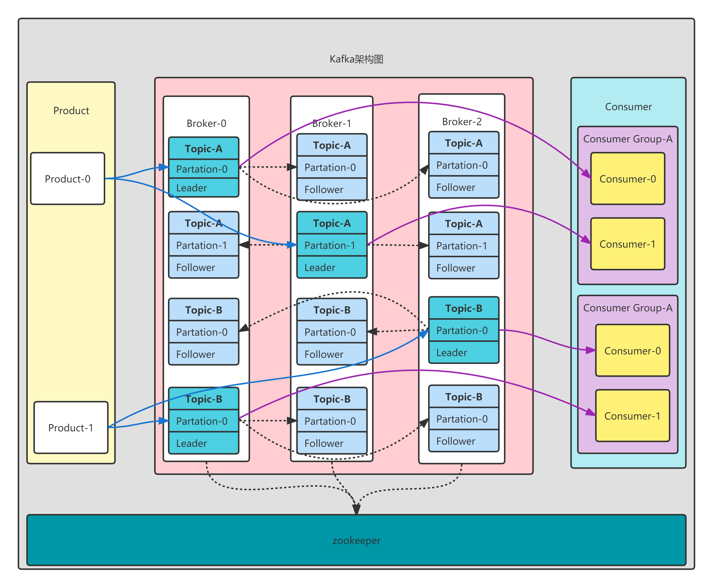Select Broker-0 Topic-A Partation-1 follower row

click(202, 245)
